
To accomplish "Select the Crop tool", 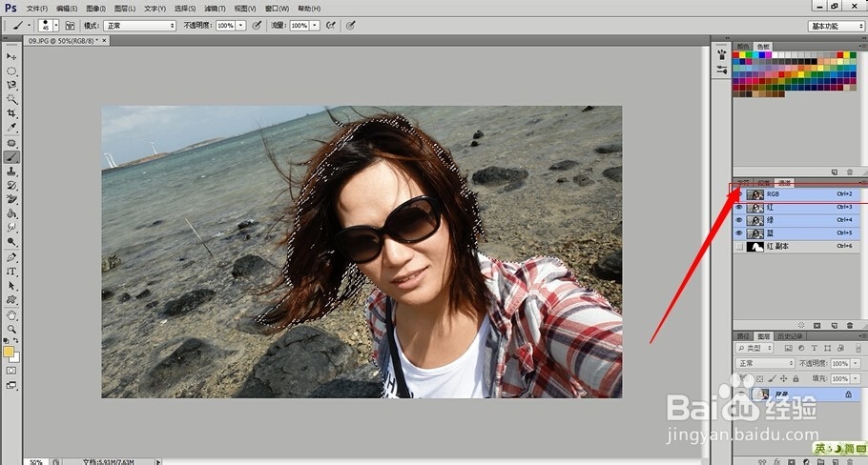I will pos(11,113).
